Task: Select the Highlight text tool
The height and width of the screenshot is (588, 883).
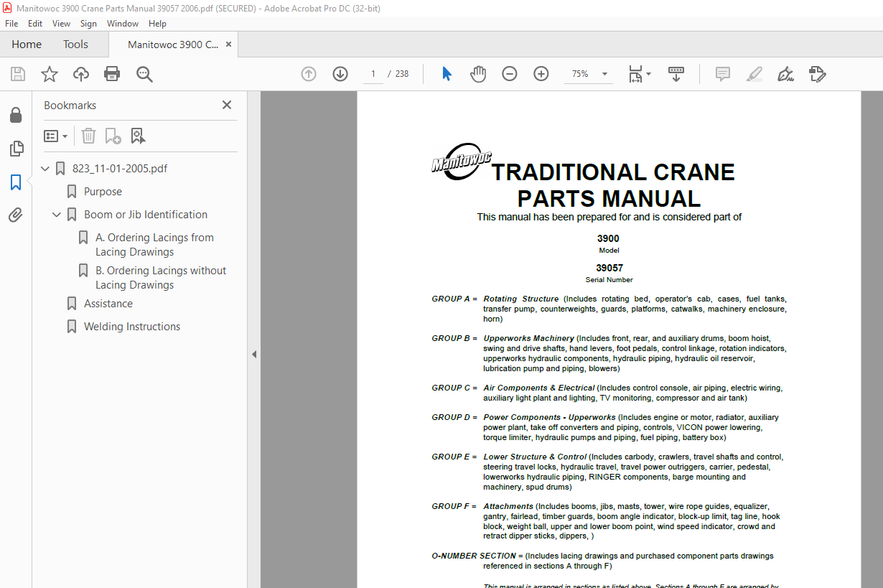Action: (x=754, y=74)
